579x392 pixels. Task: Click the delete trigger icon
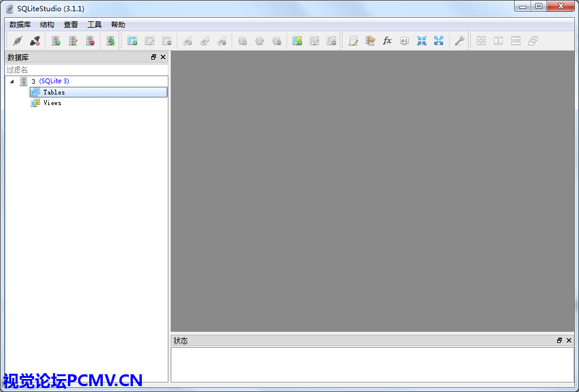pos(277,41)
